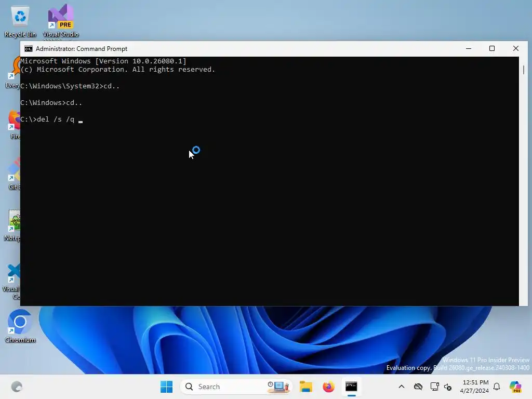The height and width of the screenshot is (399, 532).
Task: Click search highlight illustration in Search box
Action: pyautogui.click(x=278, y=387)
